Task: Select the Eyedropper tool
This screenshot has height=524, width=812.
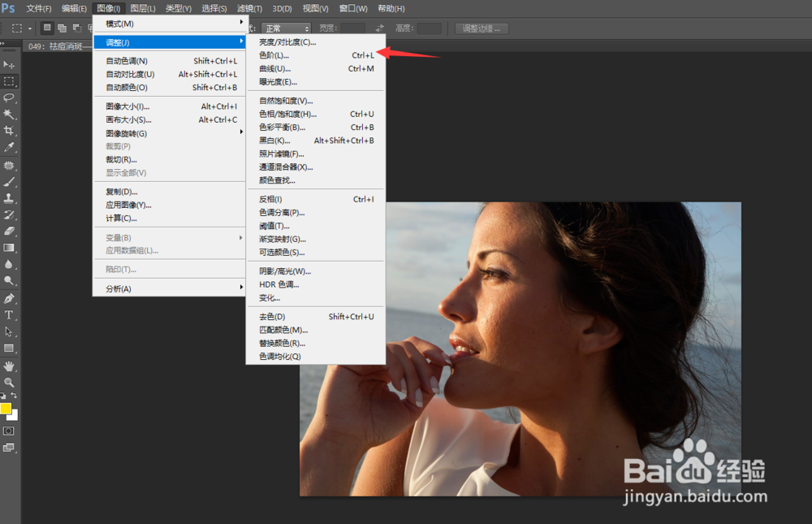Action: pyautogui.click(x=9, y=147)
